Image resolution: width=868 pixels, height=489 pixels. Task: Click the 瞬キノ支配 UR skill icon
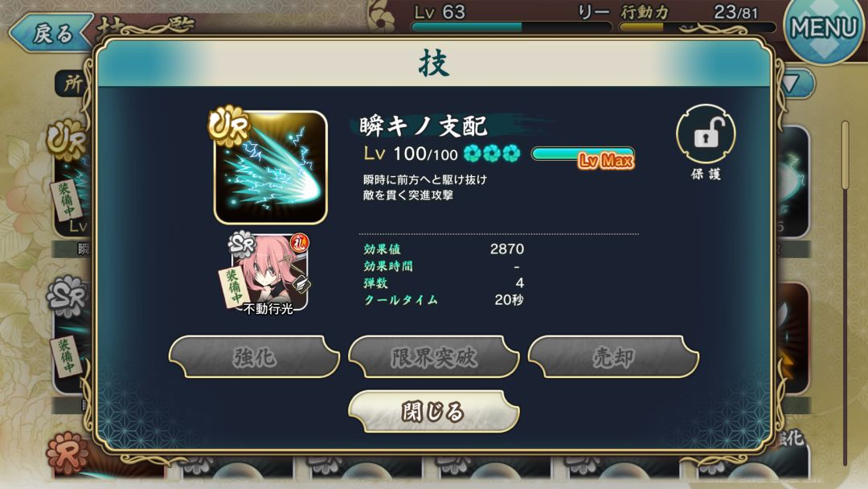270,167
